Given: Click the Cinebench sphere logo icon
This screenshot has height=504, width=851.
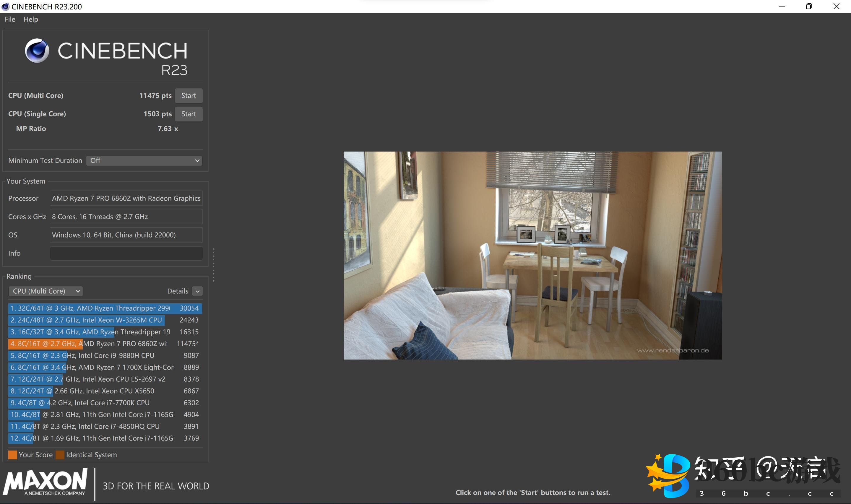Looking at the screenshot, I should 37,51.
